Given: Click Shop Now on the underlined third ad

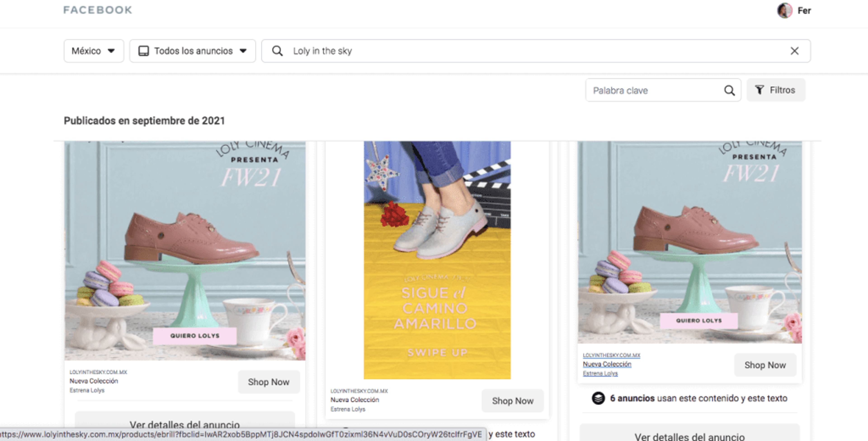Looking at the screenshot, I should [x=765, y=365].
